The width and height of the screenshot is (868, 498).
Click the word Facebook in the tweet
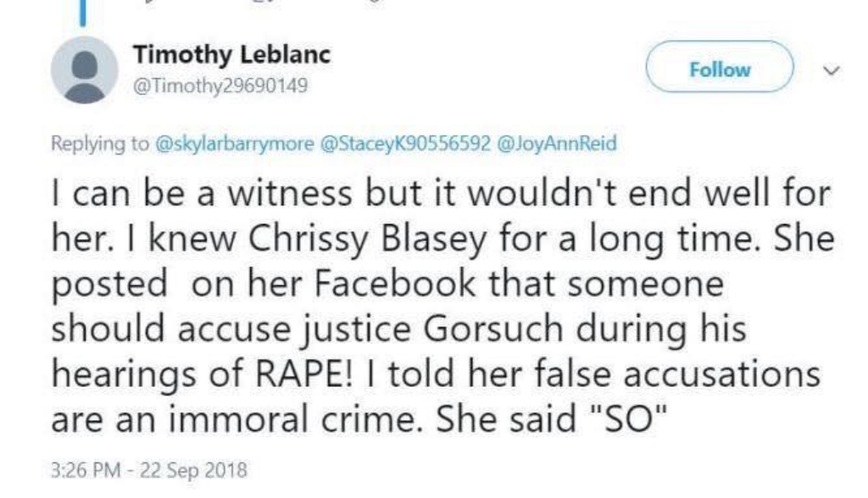394,283
